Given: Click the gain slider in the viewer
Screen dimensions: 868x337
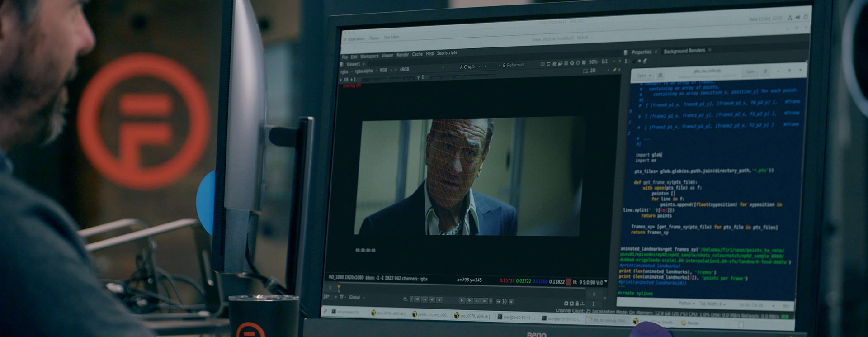Looking at the screenshot, I should pos(389,79).
